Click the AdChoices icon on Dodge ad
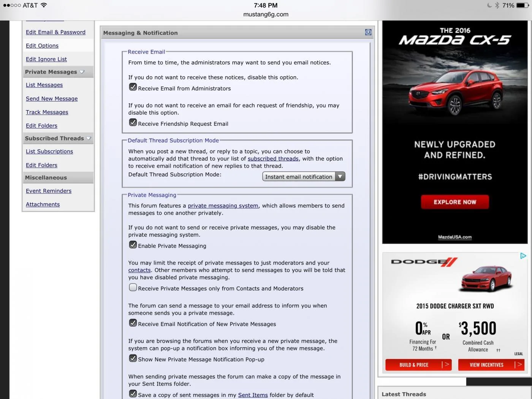The image size is (532, 399). (x=523, y=256)
